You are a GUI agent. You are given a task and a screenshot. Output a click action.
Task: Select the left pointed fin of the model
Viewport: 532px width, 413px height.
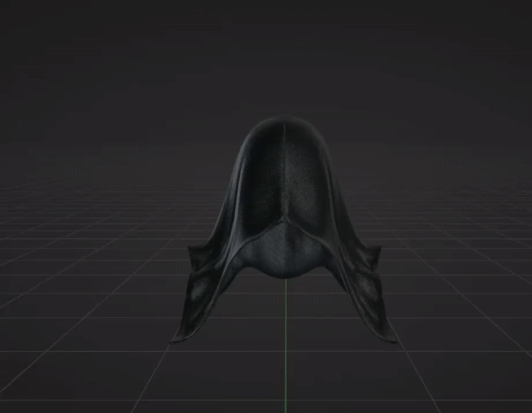192,258
